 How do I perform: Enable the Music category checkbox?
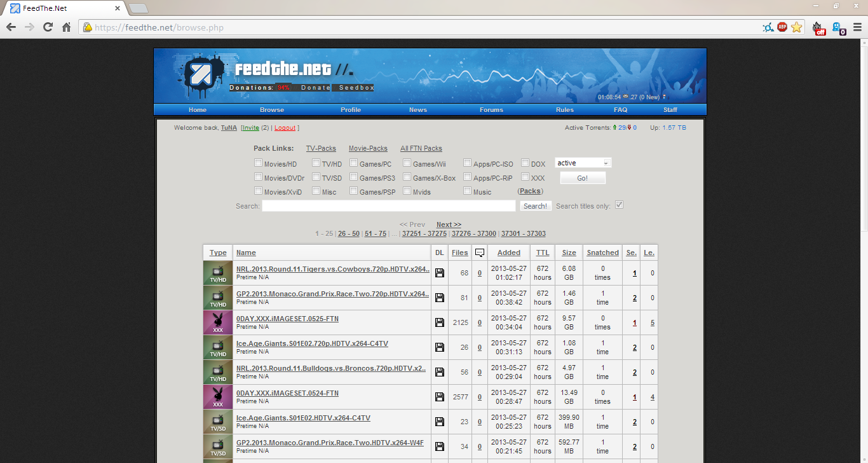click(x=467, y=191)
